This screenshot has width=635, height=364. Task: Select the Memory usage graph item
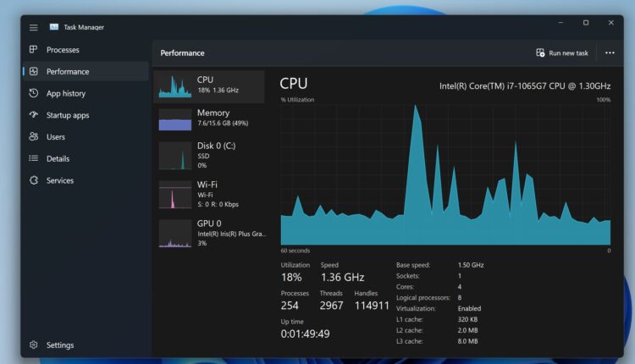208,119
